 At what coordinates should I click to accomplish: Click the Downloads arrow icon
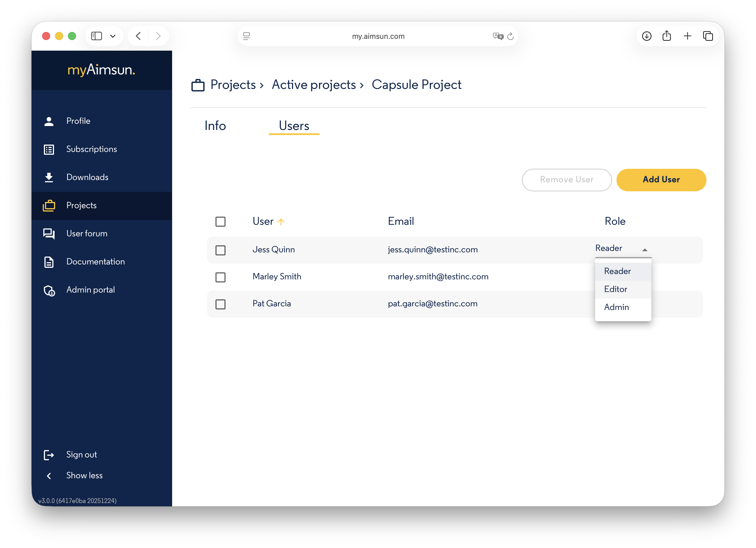tap(49, 177)
